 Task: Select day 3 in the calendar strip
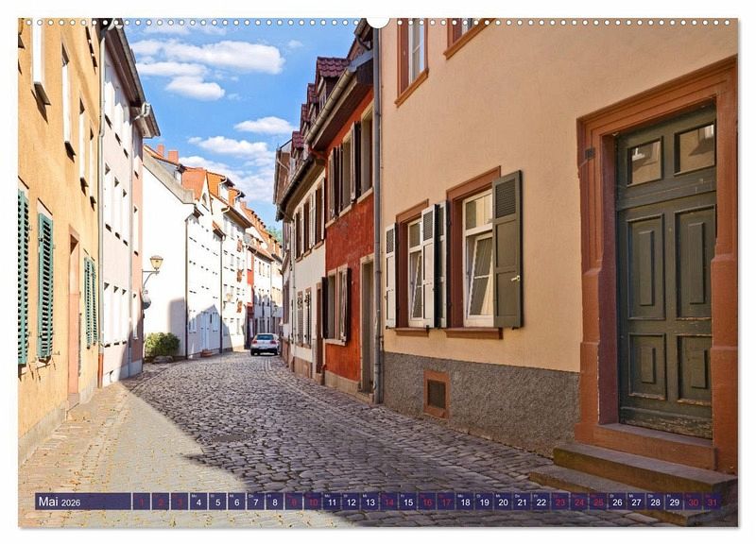click(180, 502)
